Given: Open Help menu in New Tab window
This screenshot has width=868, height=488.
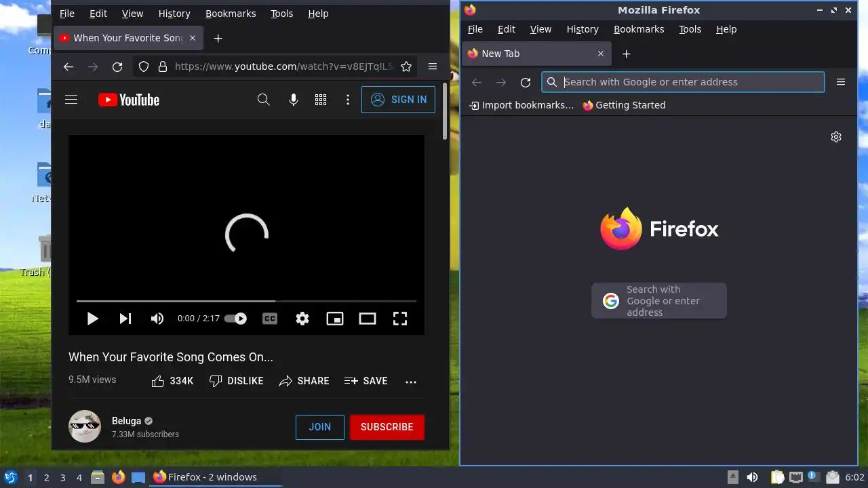Looking at the screenshot, I should (x=726, y=29).
